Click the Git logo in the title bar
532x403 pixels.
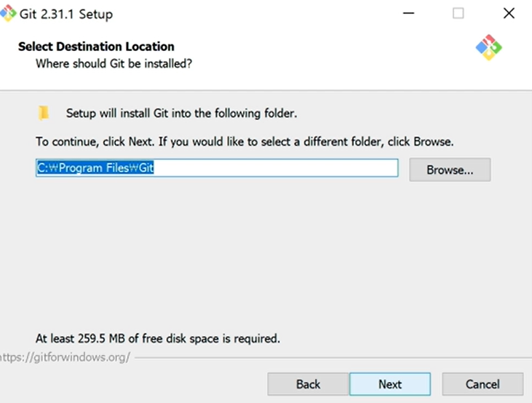[x=7, y=14]
